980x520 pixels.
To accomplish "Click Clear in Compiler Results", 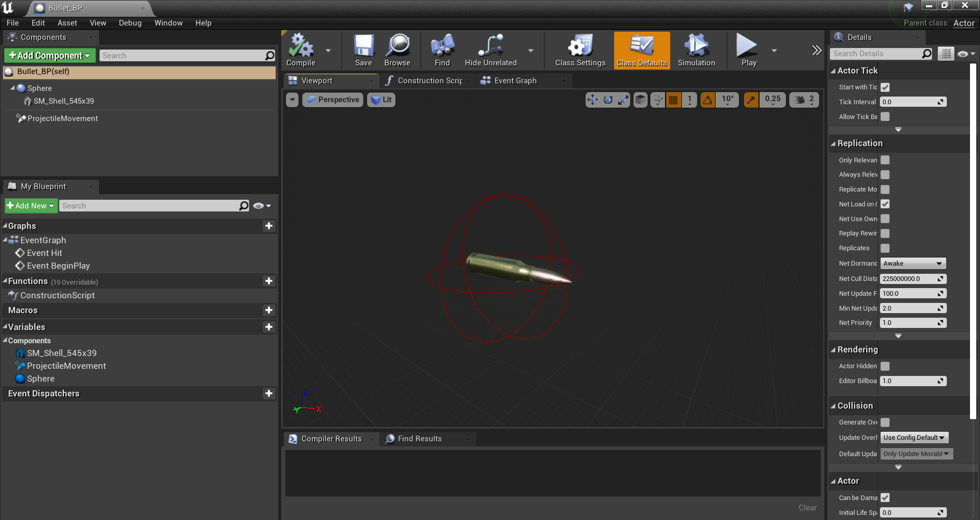I will tap(807, 508).
